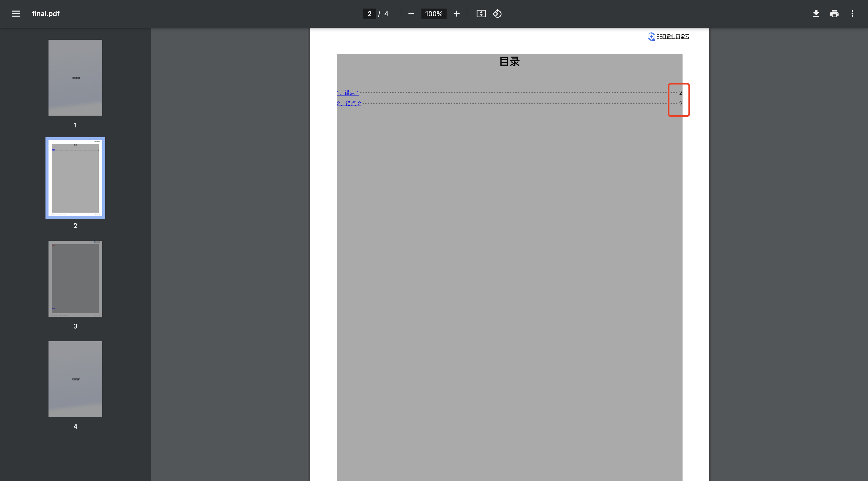
Task: Jump to the page 3 thumbnail
Action: click(x=75, y=278)
